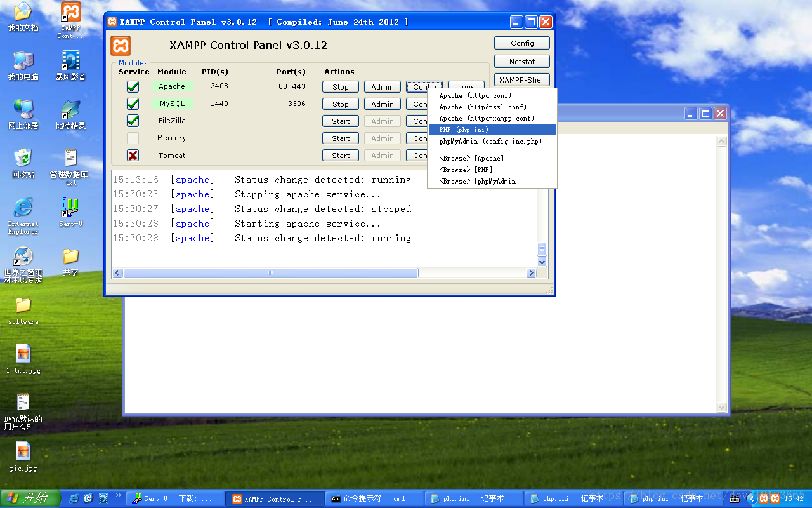Expand hidden system tray icons arrow
The height and width of the screenshot is (508, 812).
[x=751, y=499]
